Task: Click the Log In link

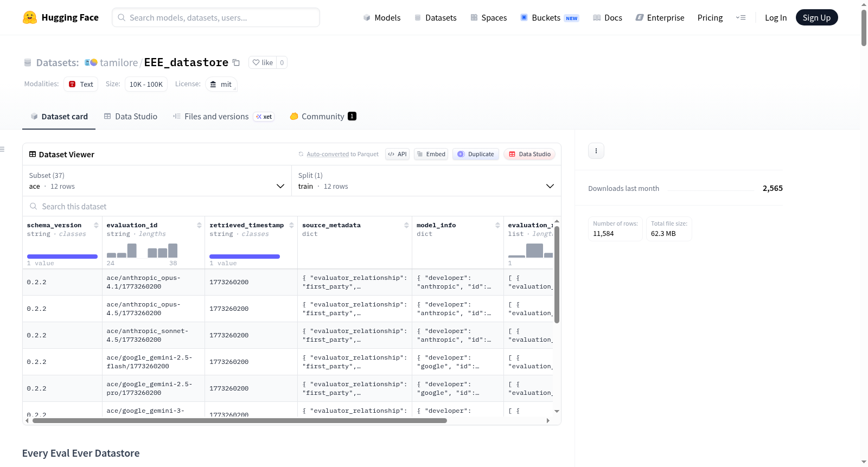Action: point(776,17)
